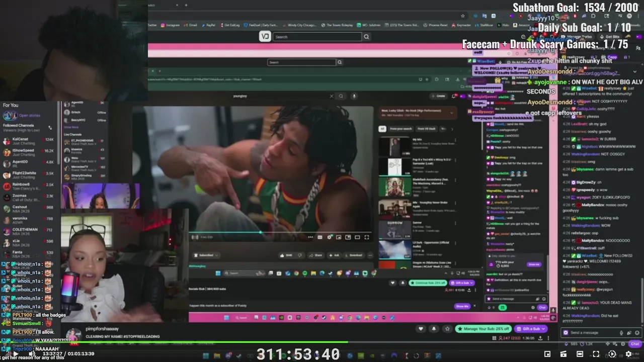
Task: Play the outer YouTube video
Action: [x=15, y=354]
